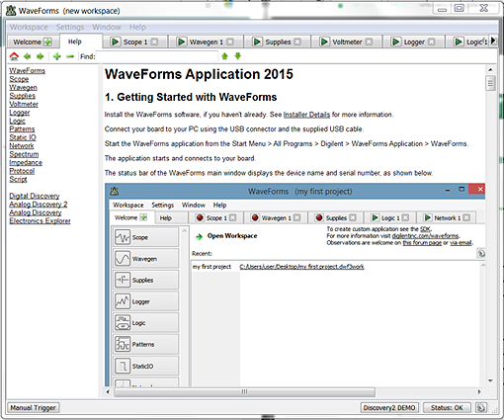Screen dimensions: 504x420
Task: Run Scope 1 with play icon
Action: (116, 42)
